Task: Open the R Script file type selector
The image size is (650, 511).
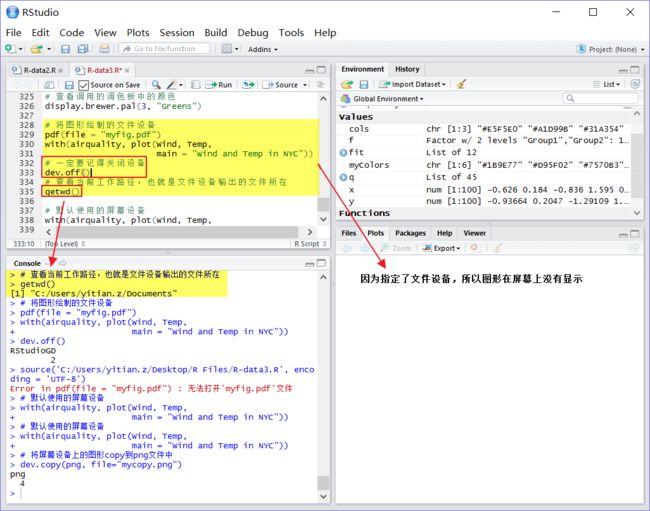Action: [310, 244]
